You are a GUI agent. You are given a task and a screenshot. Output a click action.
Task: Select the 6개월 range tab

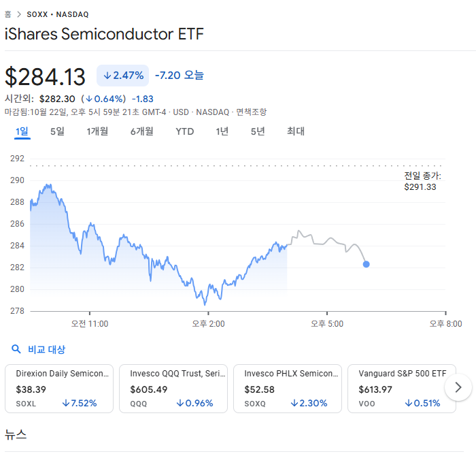(x=142, y=131)
